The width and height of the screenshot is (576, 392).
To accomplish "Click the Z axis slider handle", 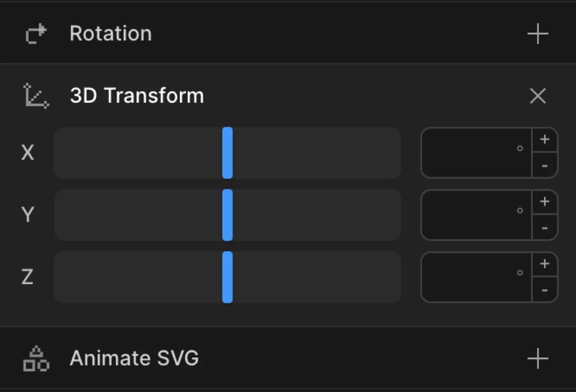I will 227,277.
